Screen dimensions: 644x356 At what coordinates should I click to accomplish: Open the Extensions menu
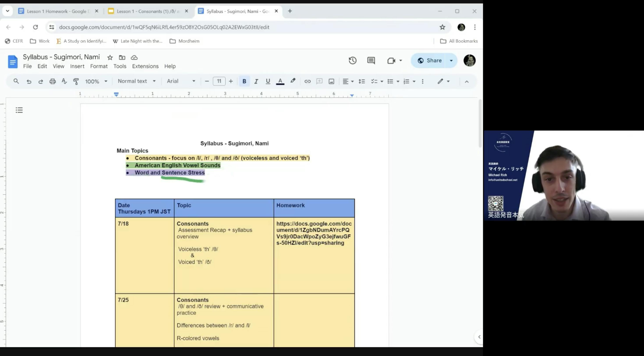[x=145, y=66]
